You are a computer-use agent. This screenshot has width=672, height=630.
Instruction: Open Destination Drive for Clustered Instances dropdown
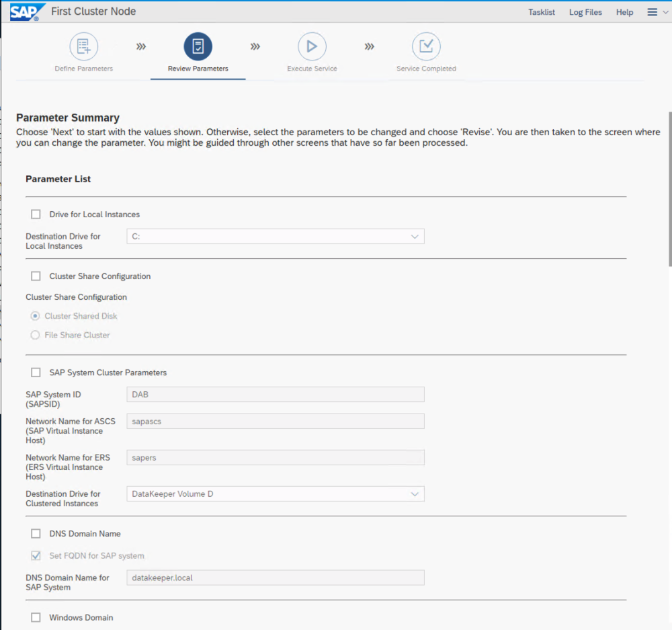tap(276, 494)
